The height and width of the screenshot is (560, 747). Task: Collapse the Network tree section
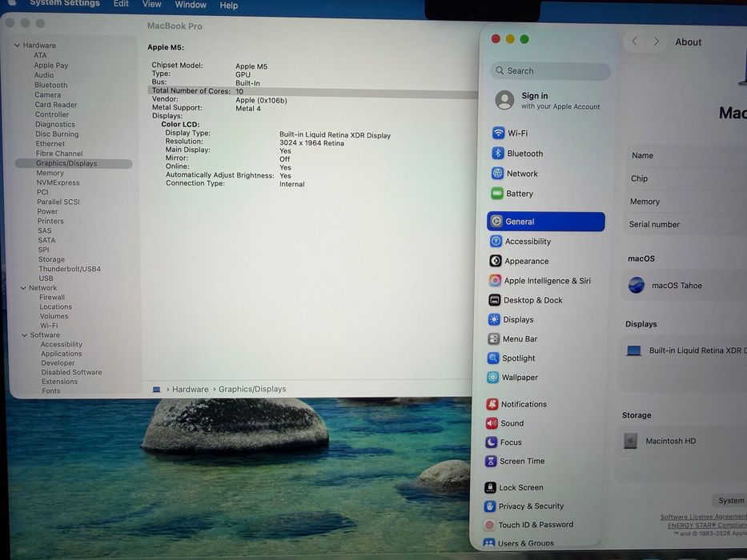click(23, 288)
